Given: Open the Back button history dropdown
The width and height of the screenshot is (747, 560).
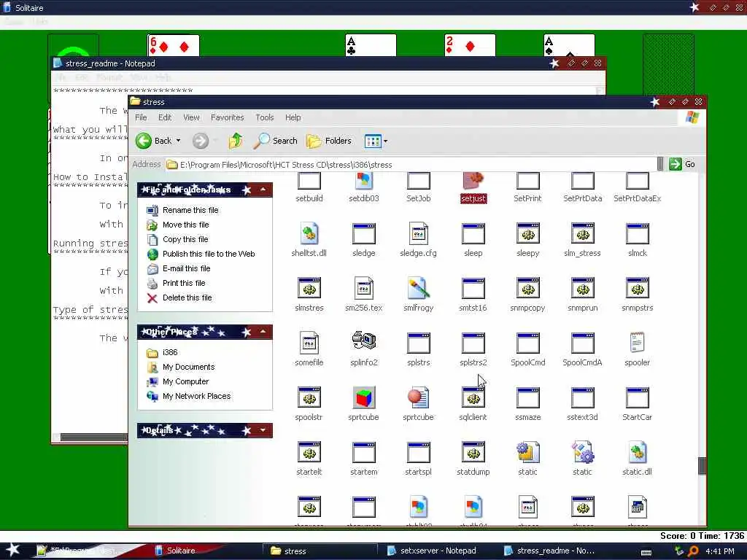Looking at the screenshot, I should tap(178, 141).
